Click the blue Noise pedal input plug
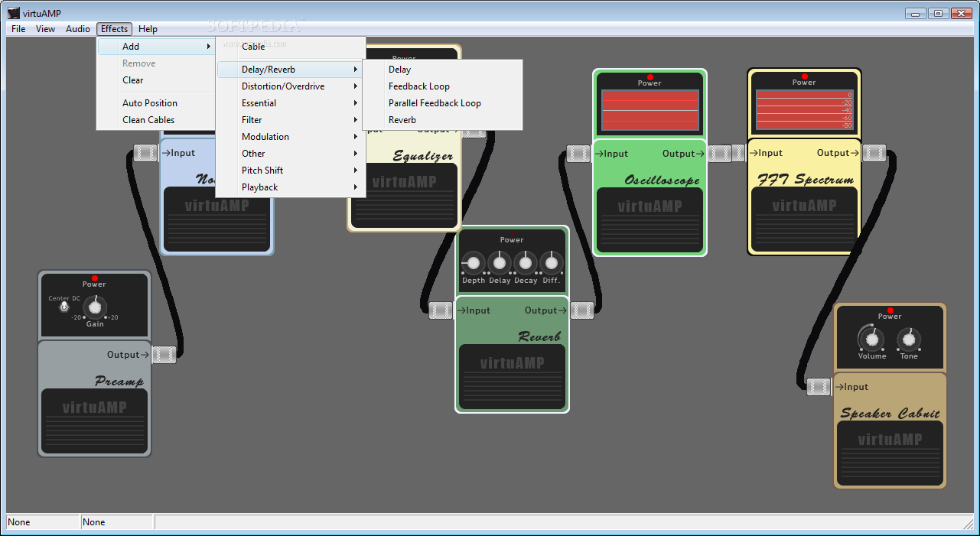The height and width of the screenshot is (536, 980). pyautogui.click(x=145, y=153)
